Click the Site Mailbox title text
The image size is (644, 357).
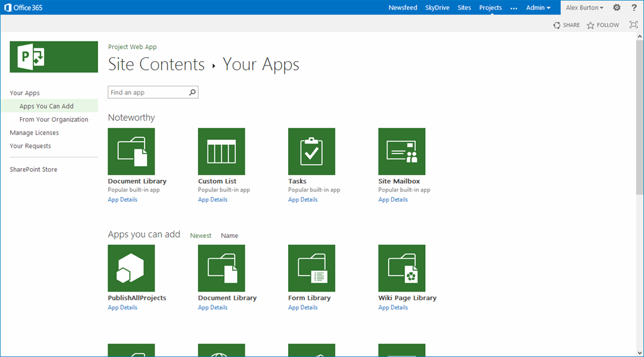point(399,181)
